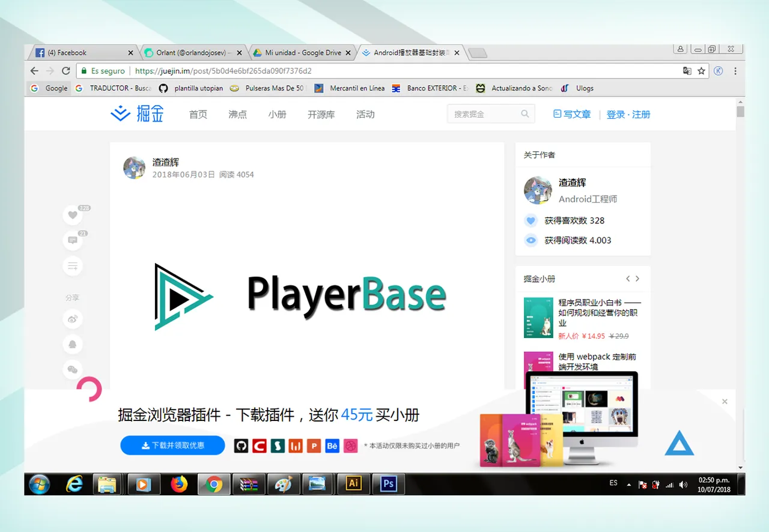Click the author avatar beside the article title date
The height and width of the screenshot is (532, 769).
point(135,168)
